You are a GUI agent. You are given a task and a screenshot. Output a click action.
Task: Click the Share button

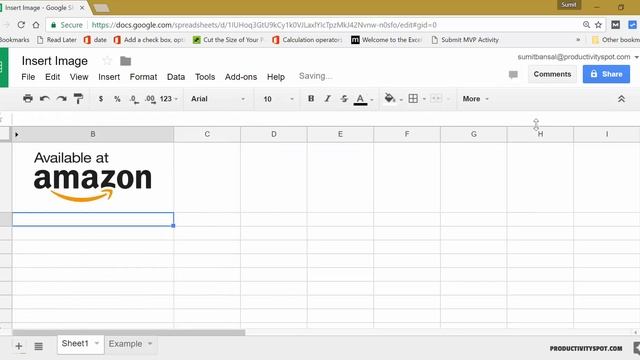(606, 74)
